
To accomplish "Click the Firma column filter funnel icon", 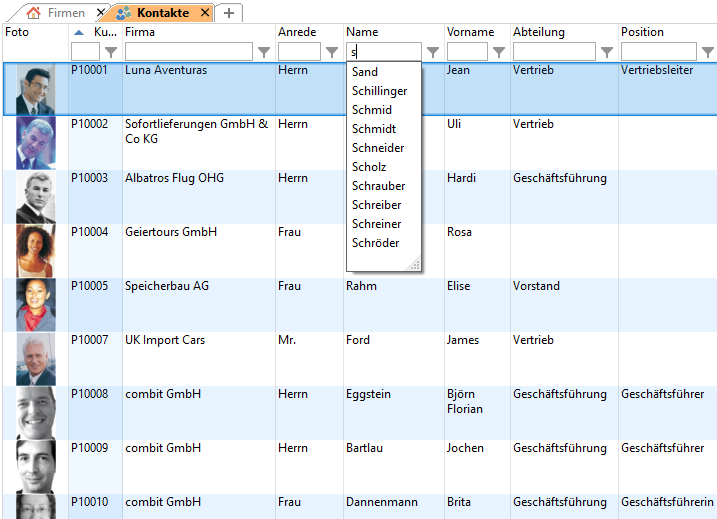I will (264, 52).
